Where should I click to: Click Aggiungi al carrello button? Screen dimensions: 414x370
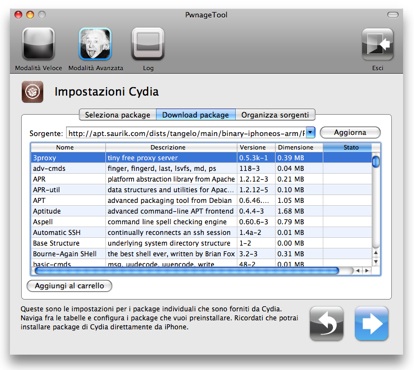pos(69,286)
